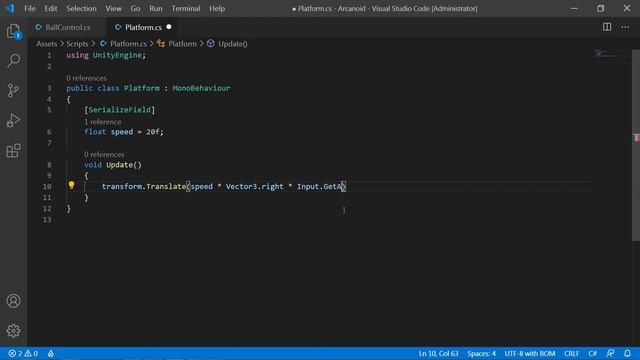Screen dimensions: 640x360
Task: Open the Go menu
Action: 135,8
